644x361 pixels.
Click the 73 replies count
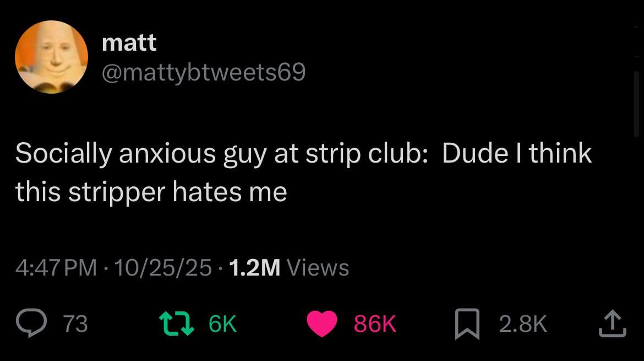pyautogui.click(x=75, y=324)
